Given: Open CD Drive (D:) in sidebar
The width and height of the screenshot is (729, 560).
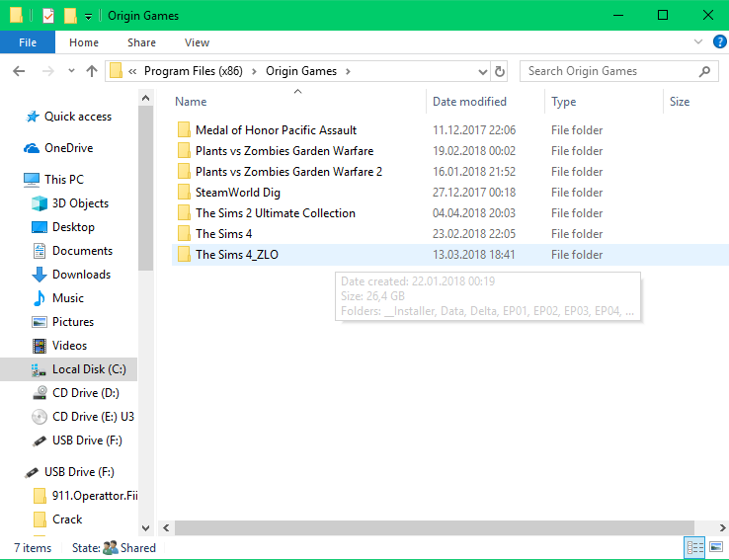Looking at the screenshot, I should pos(86,393).
